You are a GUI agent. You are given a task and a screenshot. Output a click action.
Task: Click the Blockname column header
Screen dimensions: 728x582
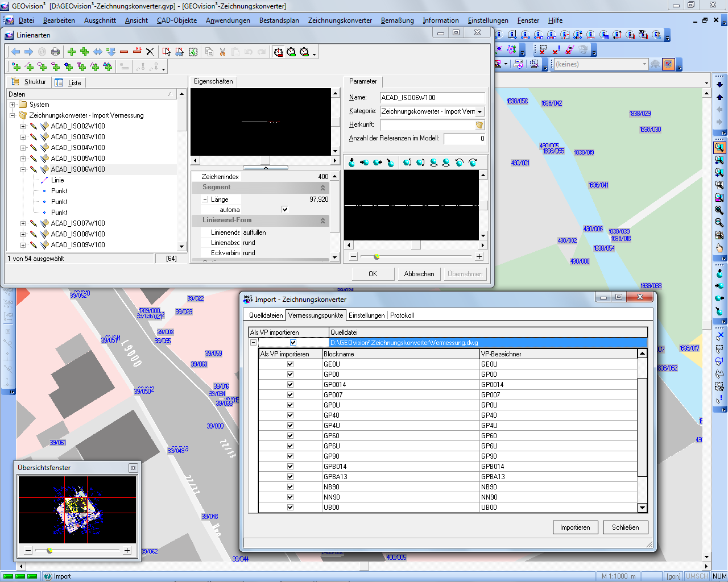pyautogui.click(x=401, y=354)
